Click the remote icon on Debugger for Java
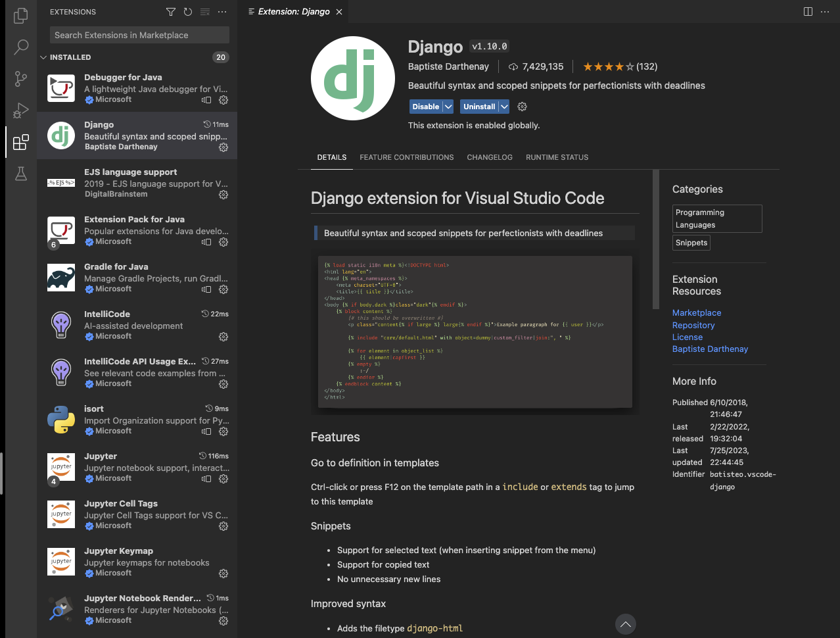The image size is (840, 638). (x=206, y=100)
